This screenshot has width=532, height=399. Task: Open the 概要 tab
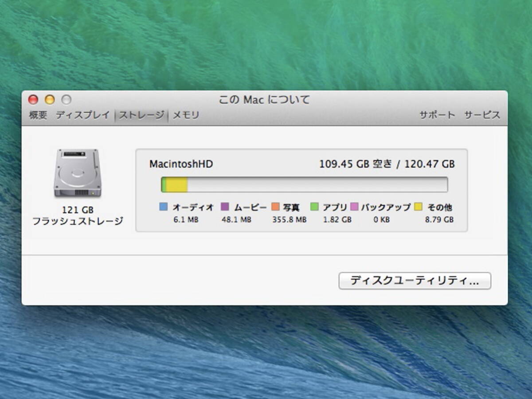pyautogui.click(x=38, y=115)
